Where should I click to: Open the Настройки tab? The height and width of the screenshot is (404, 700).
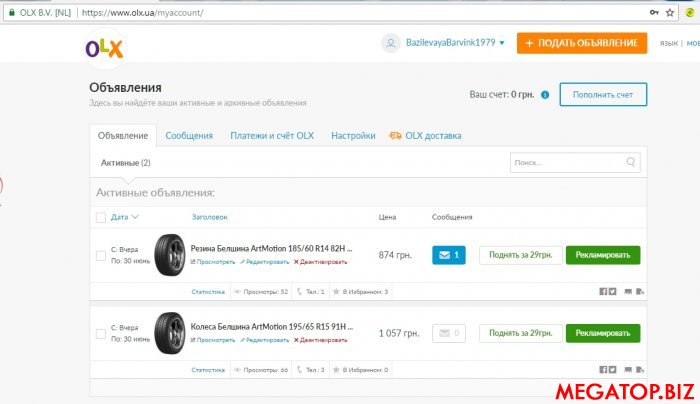[x=353, y=136]
